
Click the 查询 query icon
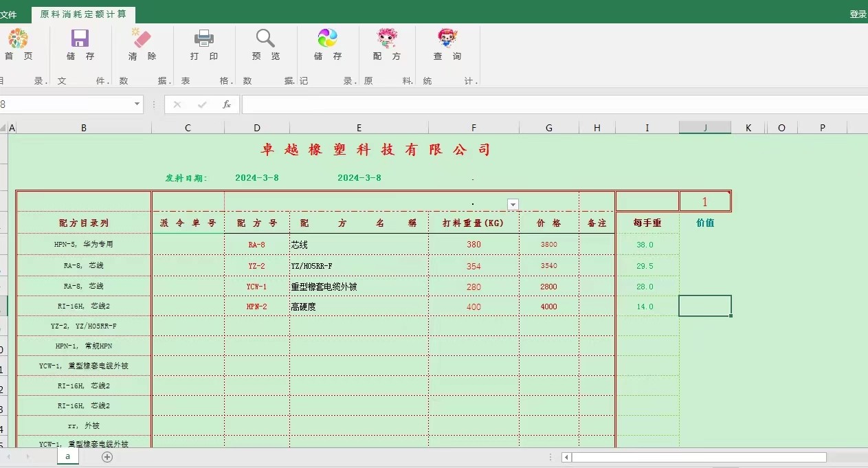447,38
